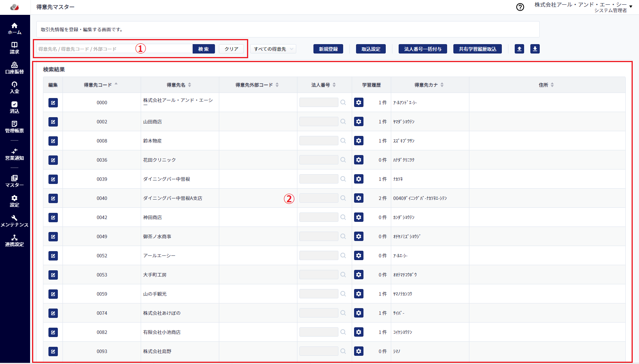Edit the 花田クリニック row
Screen dimensions: 639x364
click(53, 160)
